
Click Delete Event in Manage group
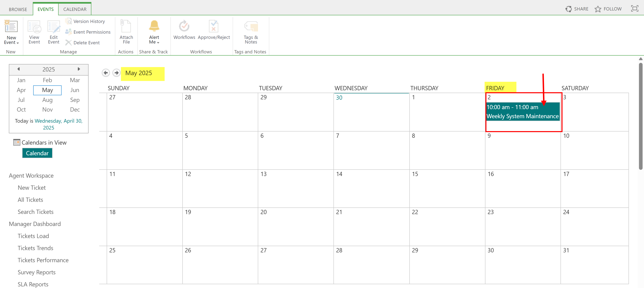[86, 43]
